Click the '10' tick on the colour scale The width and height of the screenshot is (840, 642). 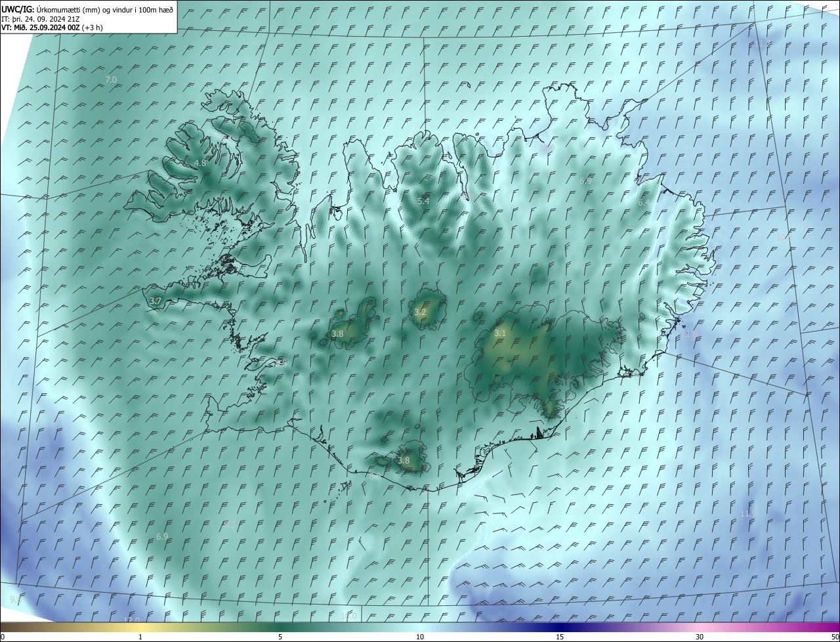pos(420,637)
